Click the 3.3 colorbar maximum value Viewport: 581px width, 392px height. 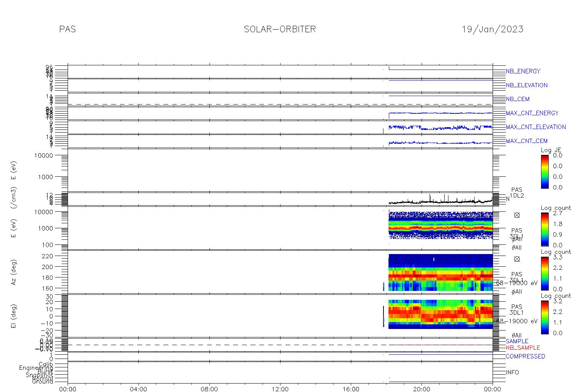558,257
